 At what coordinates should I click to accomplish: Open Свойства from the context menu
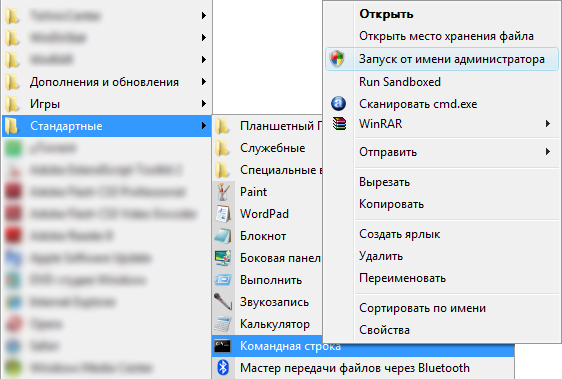[384, 330]
